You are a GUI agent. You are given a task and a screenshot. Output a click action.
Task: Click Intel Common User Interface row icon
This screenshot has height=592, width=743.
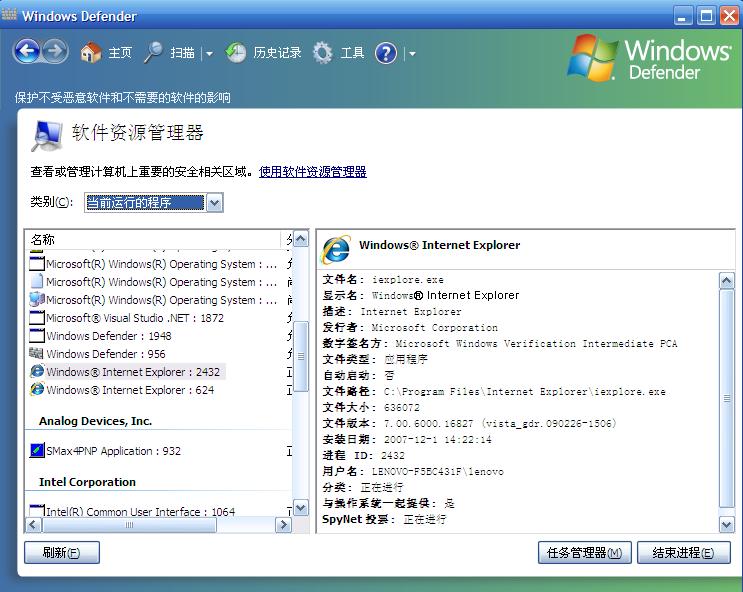37,510
